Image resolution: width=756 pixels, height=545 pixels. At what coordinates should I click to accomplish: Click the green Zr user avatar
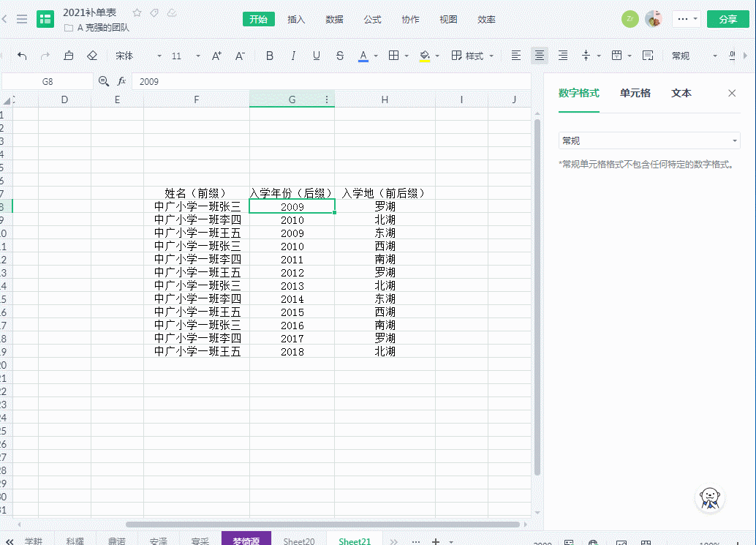pyautogui.click(x=630, y=19)
